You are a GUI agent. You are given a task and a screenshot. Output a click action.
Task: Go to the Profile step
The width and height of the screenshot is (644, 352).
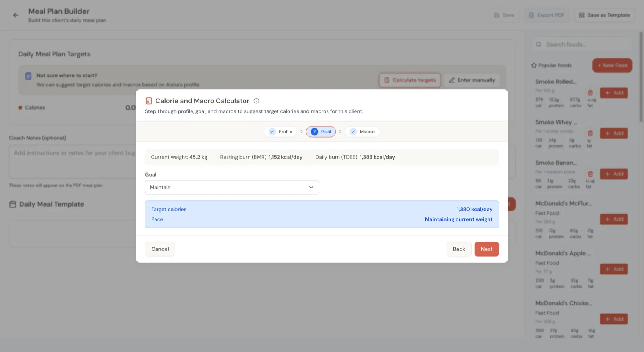[280, 131]
